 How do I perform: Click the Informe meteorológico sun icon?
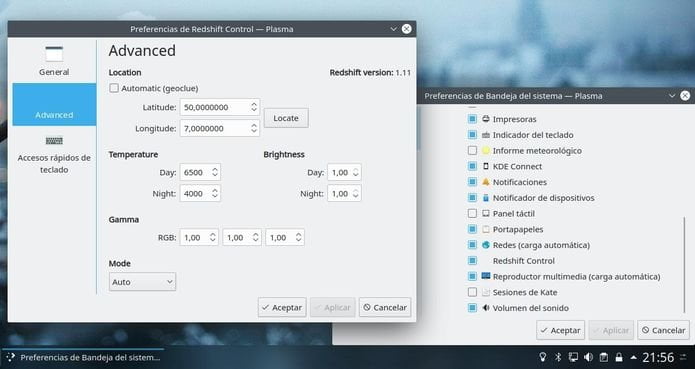pos(486,151)
